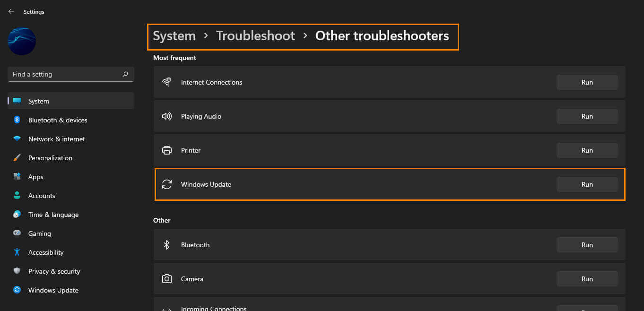Run the Camera troubleshooter
The image size is (644, 311).
point(587,279)
